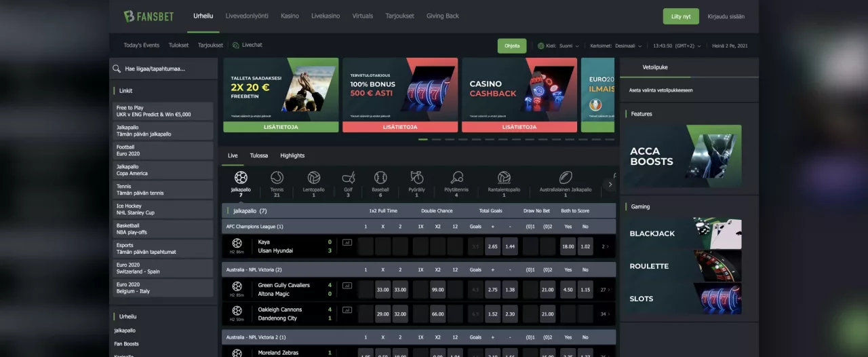Select the Tennis sport icon
The width and height of the screenshot is (868, 357).
[277, 178]
